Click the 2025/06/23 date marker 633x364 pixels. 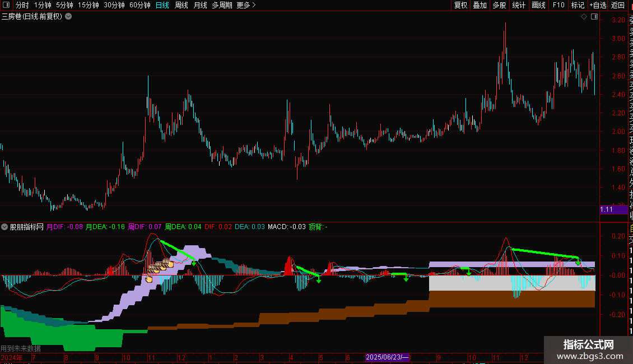387,357
